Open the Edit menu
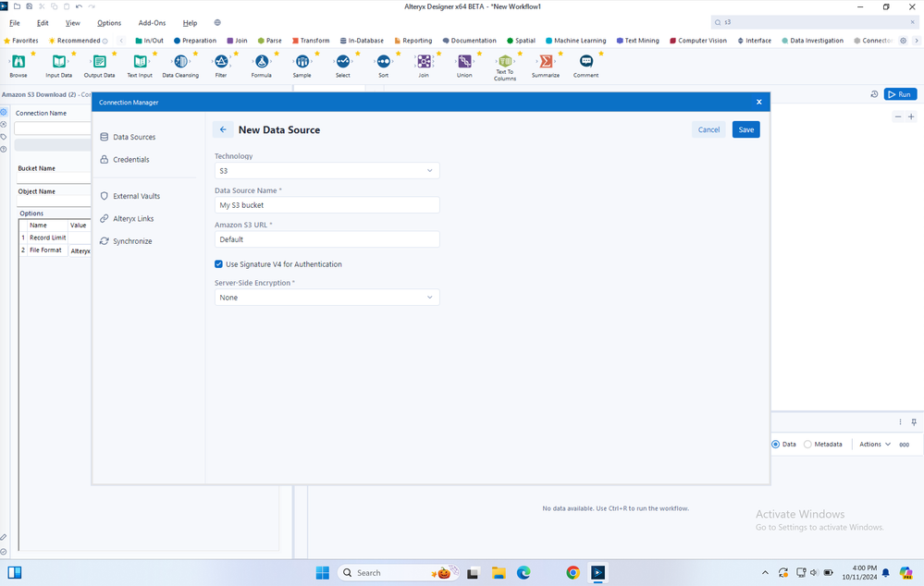924x586 pixels. tap(43, 23)
